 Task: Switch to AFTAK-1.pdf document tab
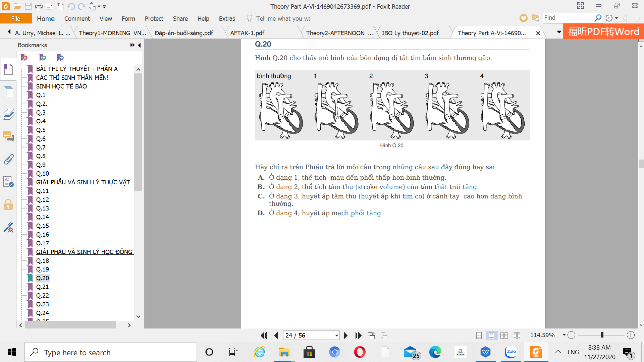[247, 33]
